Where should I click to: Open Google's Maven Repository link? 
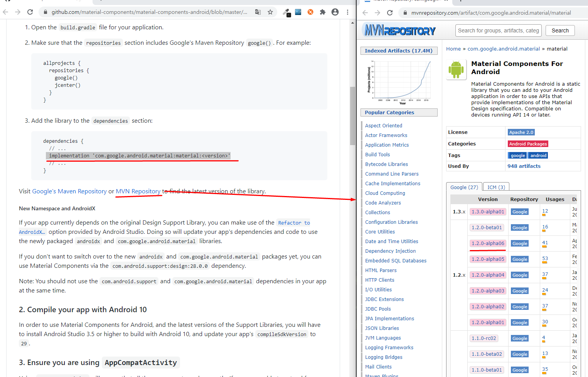click(x=69, y=191)
